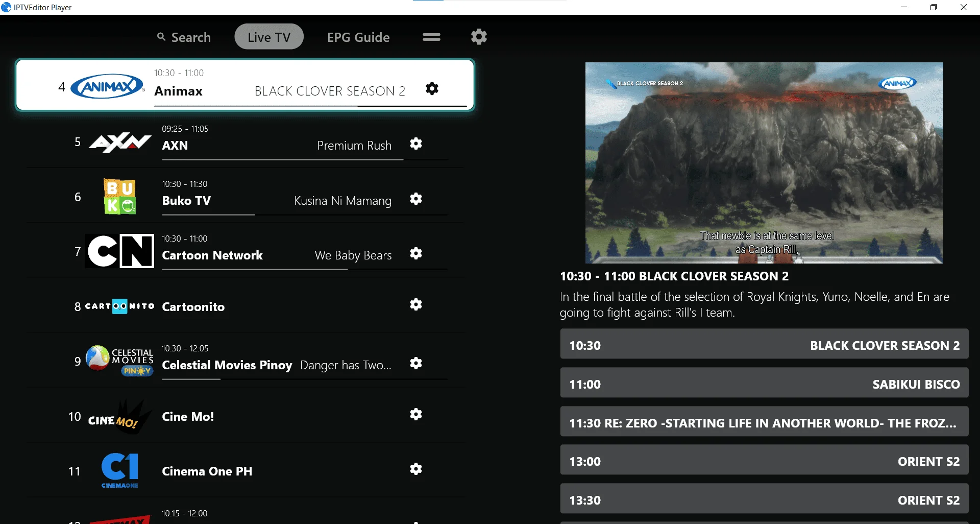Minimize the IPTVEditor Player window

click(x=904, y=7)
